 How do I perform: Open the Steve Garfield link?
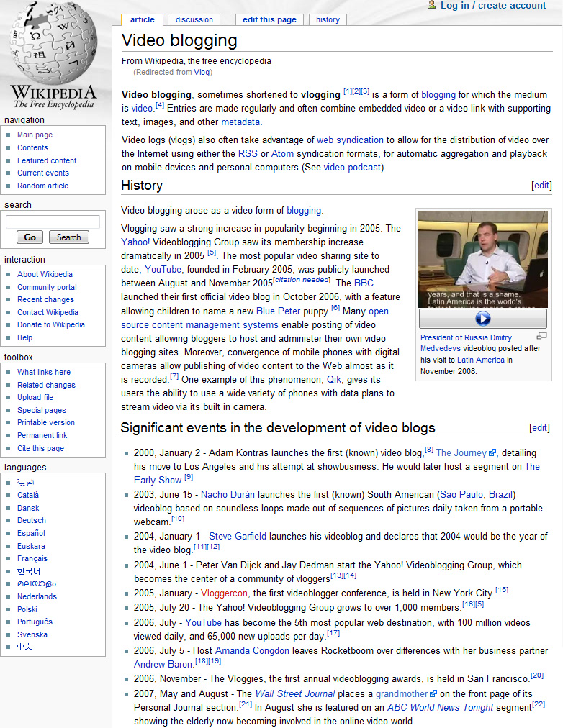(238, 536)
